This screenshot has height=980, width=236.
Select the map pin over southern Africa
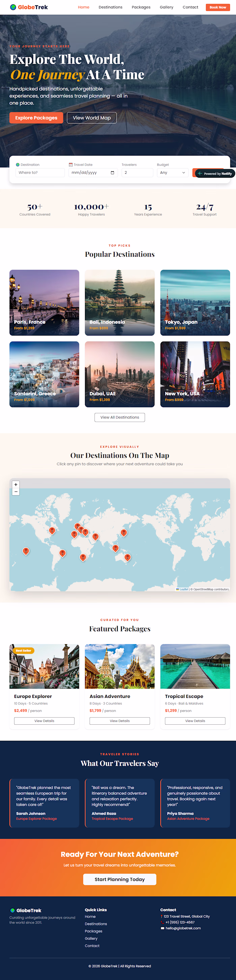[x=83, y=557]
